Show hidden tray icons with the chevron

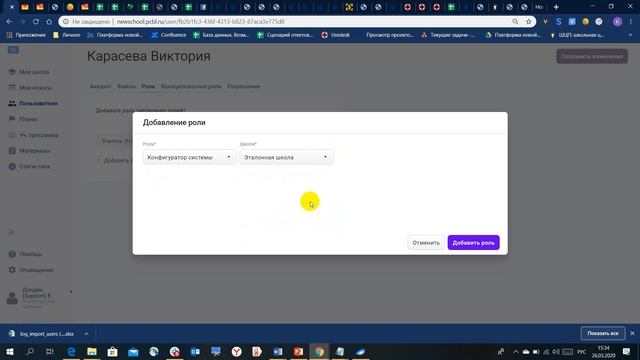[516, 352]
